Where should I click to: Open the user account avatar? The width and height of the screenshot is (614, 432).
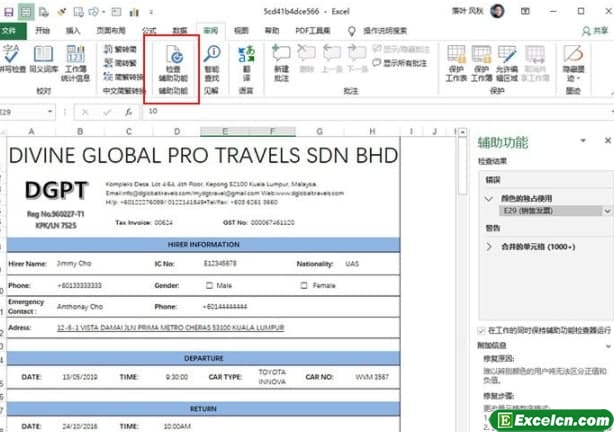coord(497,11)
